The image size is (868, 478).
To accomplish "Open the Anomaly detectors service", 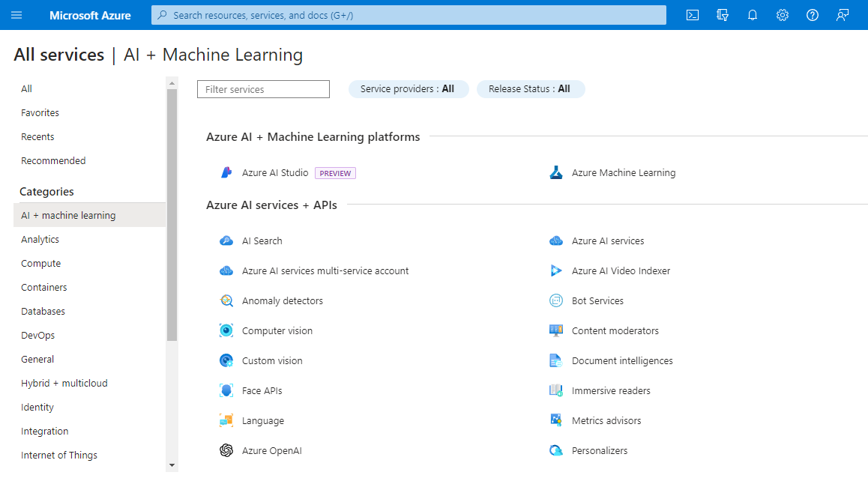I will 283,300.
